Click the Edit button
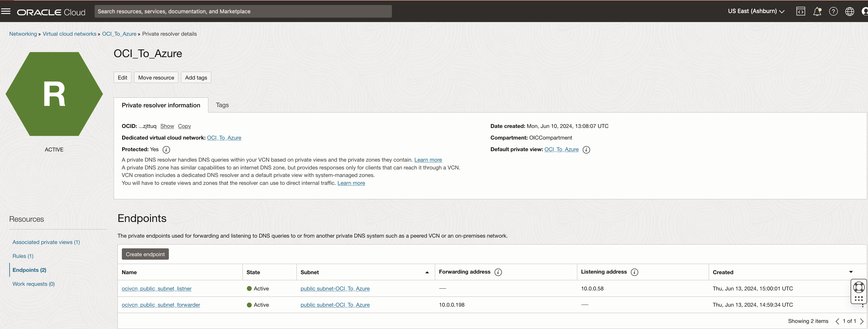The image size is (868, 329). point(122,77)
